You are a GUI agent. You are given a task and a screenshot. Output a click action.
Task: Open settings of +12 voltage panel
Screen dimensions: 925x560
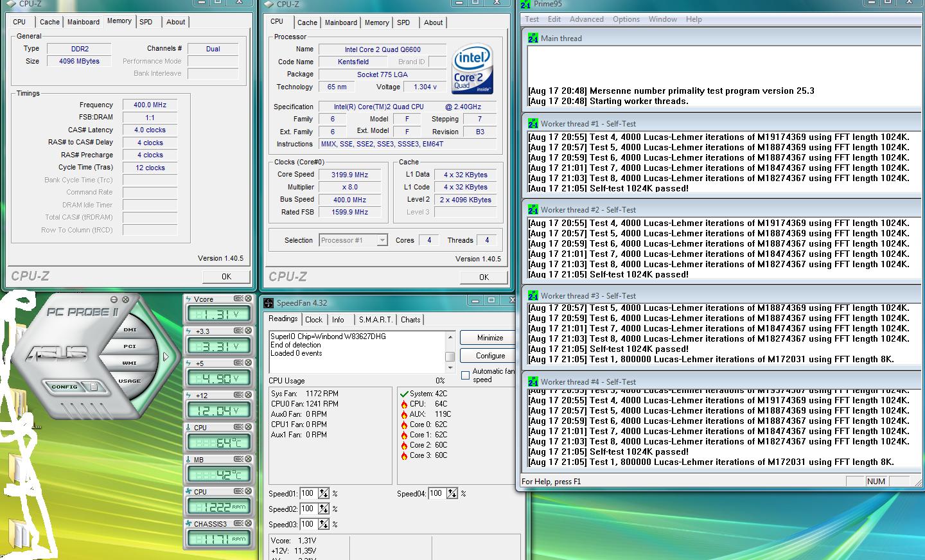tap(238, 395)
